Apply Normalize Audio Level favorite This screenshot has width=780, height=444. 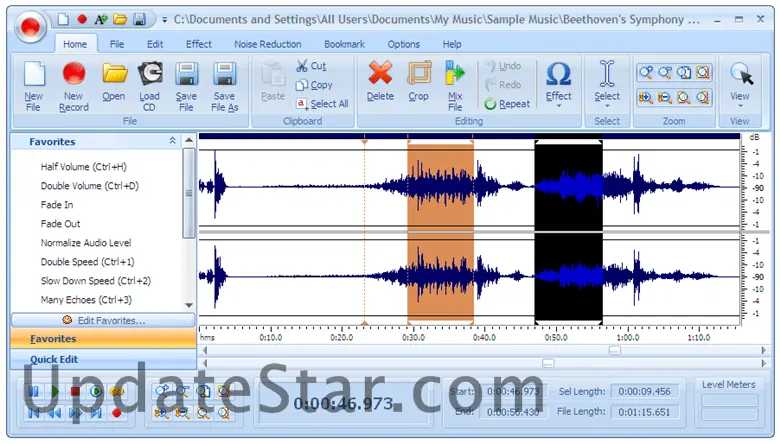coord(86,243)
